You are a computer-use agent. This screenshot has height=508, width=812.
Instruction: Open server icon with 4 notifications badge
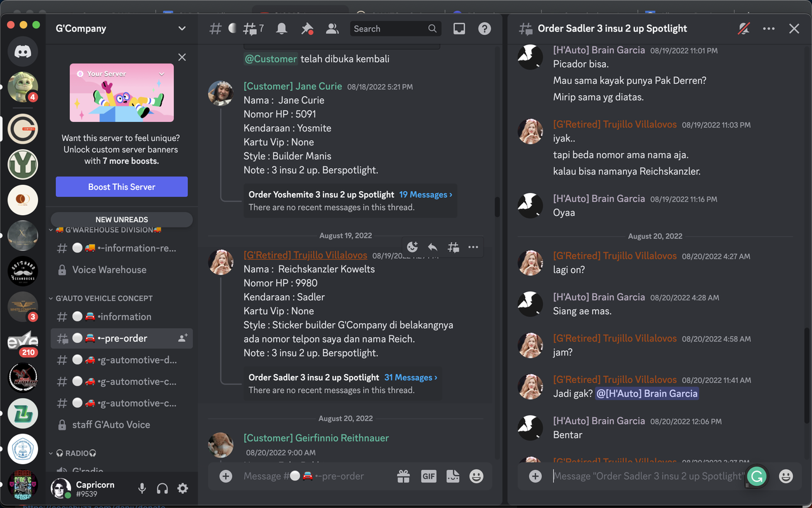tap(23, 87)
